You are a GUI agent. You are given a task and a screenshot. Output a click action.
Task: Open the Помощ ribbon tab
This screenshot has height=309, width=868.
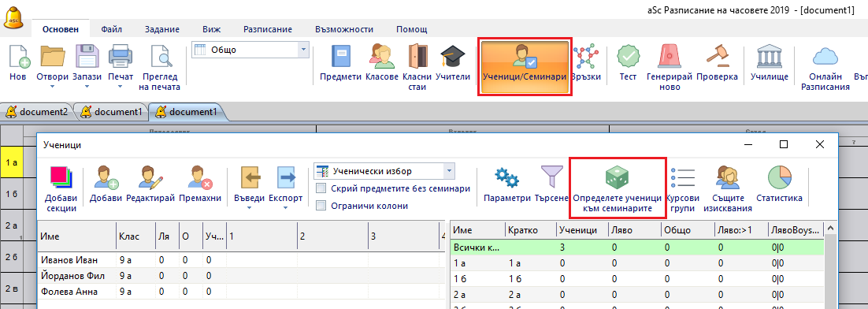coord(411,29)
